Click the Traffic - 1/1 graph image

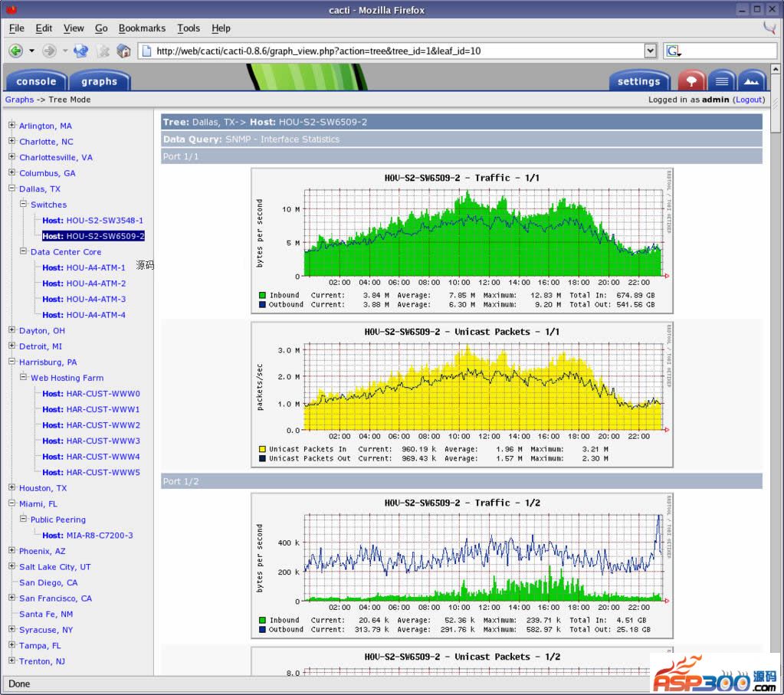point(461,241)
